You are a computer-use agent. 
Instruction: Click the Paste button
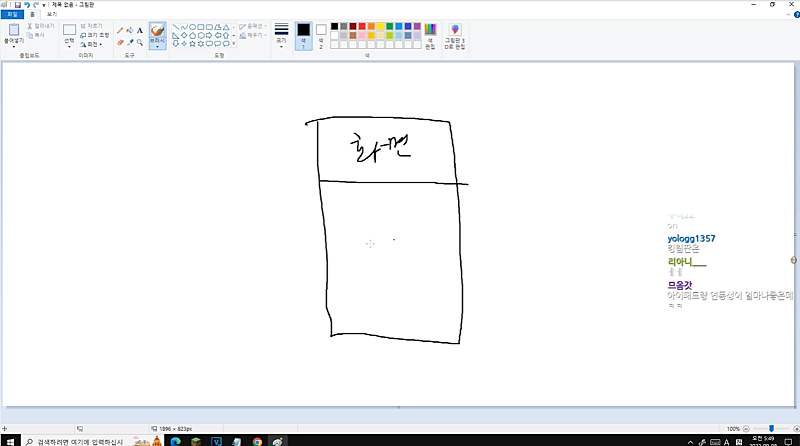pos(14,36)
